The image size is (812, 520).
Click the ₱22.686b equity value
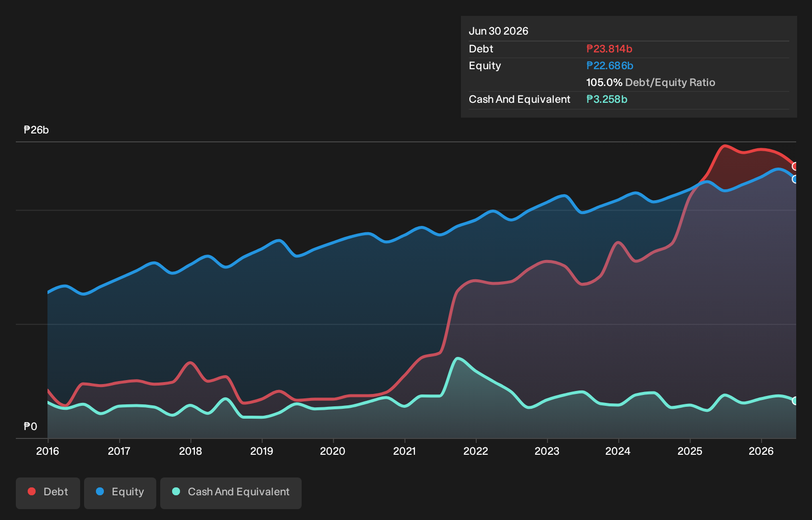tap(610, 66)
